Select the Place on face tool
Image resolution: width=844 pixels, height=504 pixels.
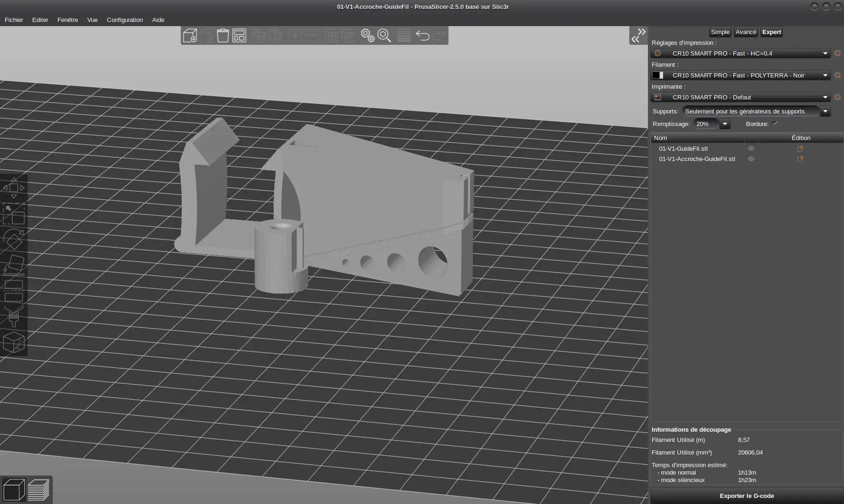point(14,266)
